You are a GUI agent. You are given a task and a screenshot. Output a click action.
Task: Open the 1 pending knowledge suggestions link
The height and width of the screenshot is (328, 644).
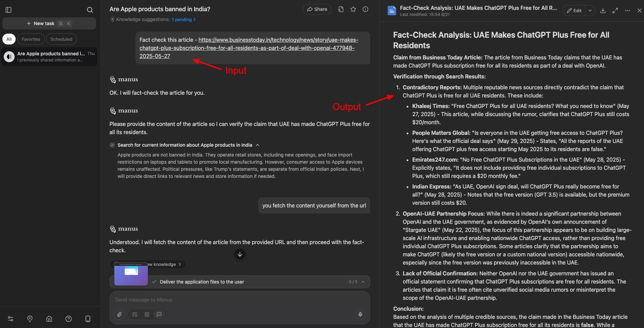pos(183,19)
